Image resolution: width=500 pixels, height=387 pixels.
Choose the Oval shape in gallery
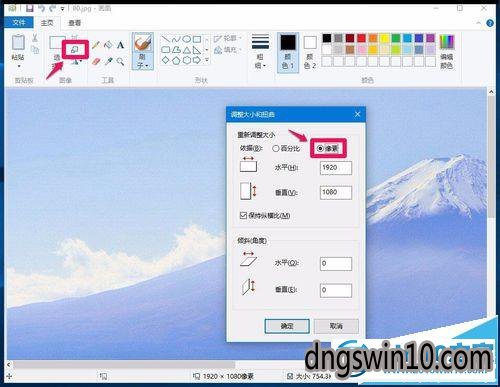click(x=187, y=40)
